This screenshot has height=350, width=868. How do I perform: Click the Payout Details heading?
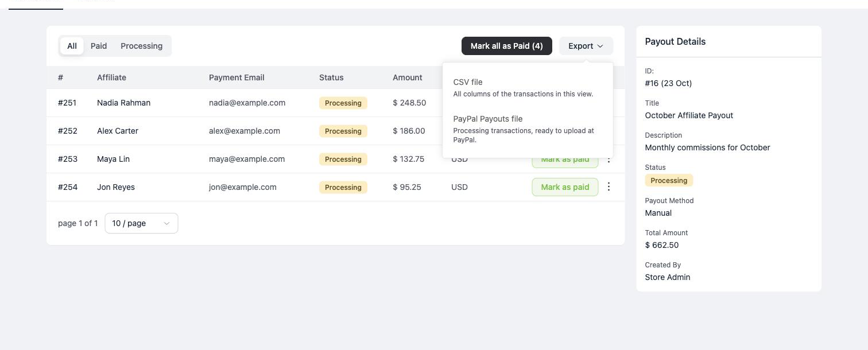pos(675,41)
